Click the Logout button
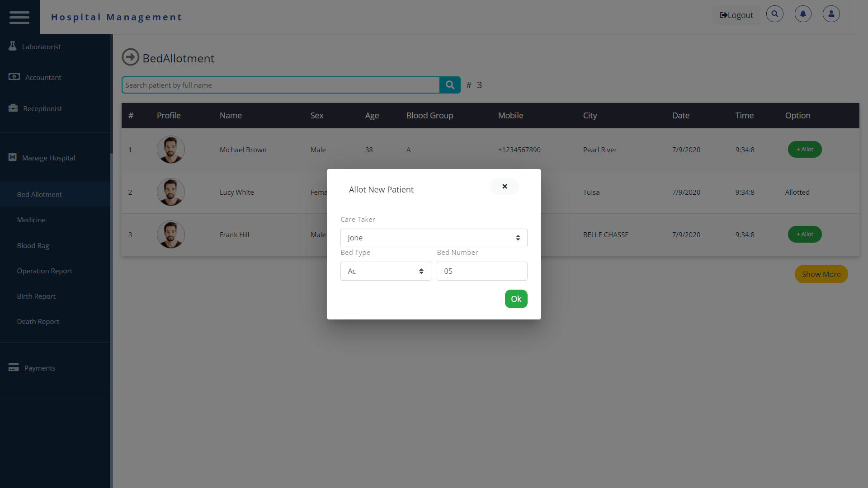This screenshot has width=868, height=488. point(736,15)
